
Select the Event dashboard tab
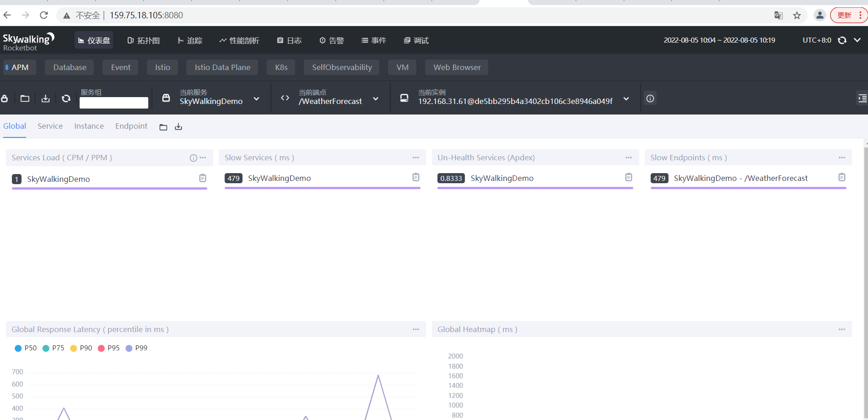click(x=121, y=67)
